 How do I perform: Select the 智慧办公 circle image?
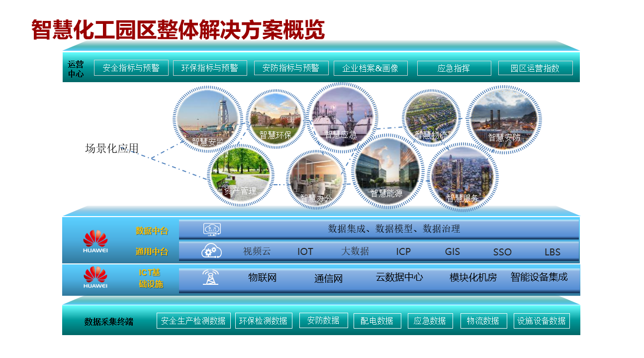tap(316, 179)
